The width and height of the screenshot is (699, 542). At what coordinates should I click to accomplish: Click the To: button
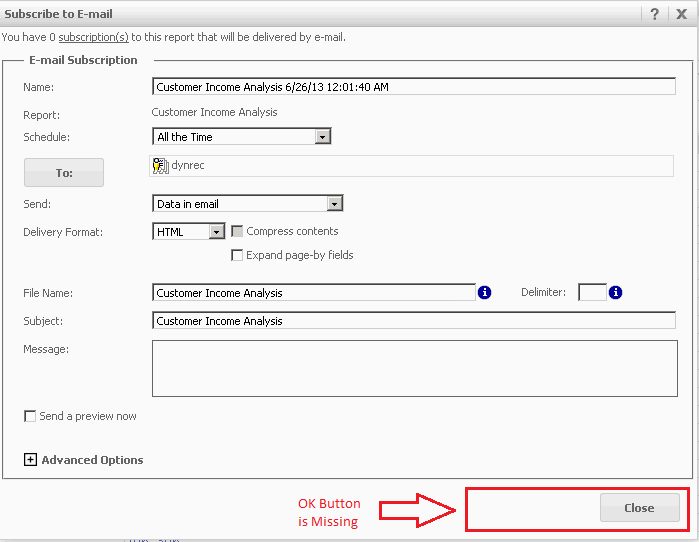pyautogui.click(x=64, y=172)
